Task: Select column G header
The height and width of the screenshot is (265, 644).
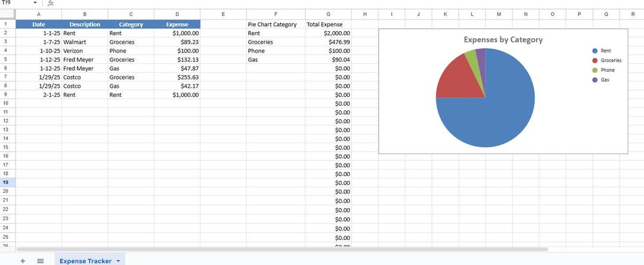Action: [x=328, y=14]
